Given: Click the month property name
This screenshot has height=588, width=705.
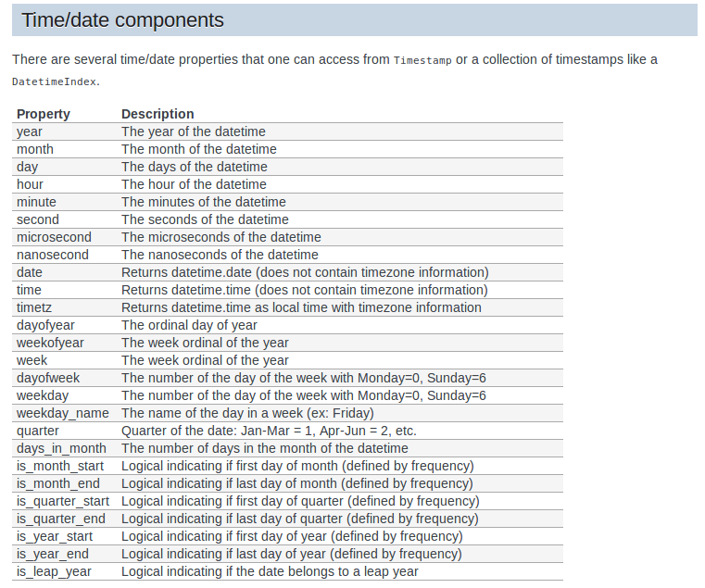Looking at the screenshot, I should tap(35, 149).
